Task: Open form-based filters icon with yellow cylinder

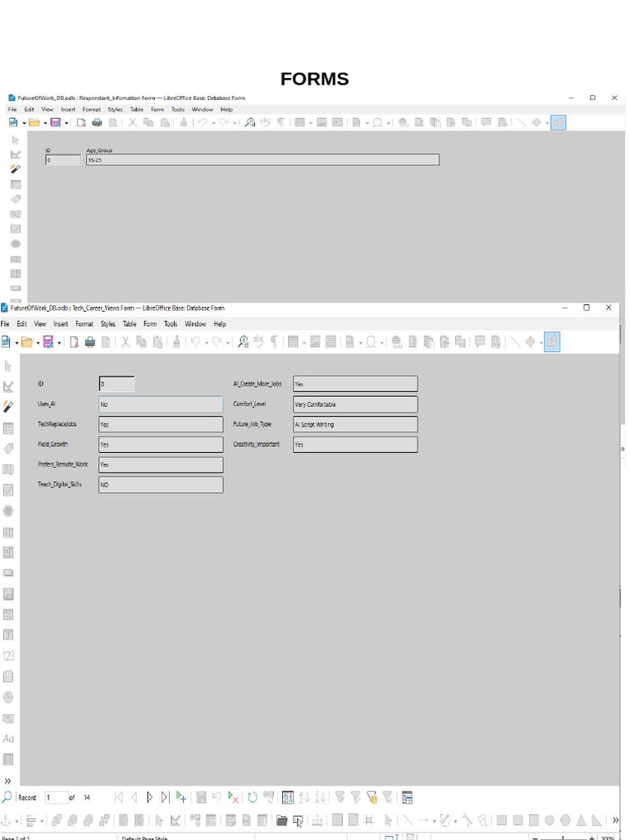Action: click(x=372, y=797)
